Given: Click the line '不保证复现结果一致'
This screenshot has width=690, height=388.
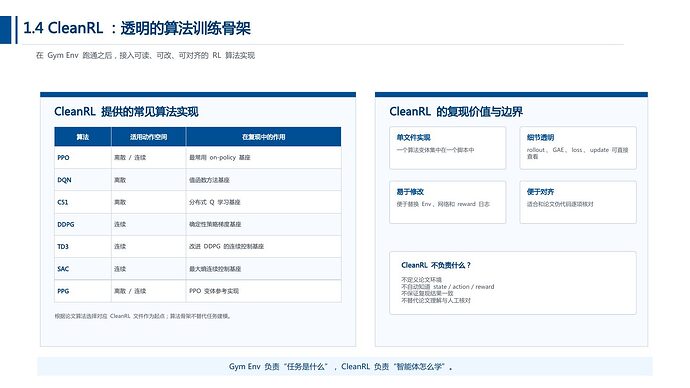Looking at the screenshot, I should tap(427, 293).
